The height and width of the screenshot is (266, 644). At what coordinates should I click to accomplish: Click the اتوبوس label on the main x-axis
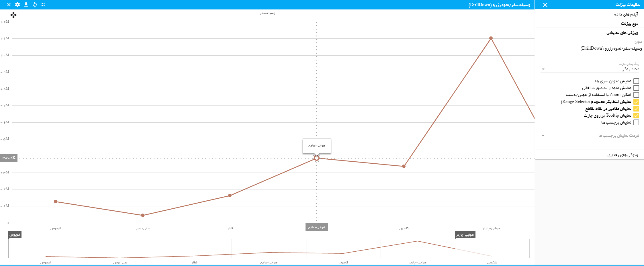point(56,228)
